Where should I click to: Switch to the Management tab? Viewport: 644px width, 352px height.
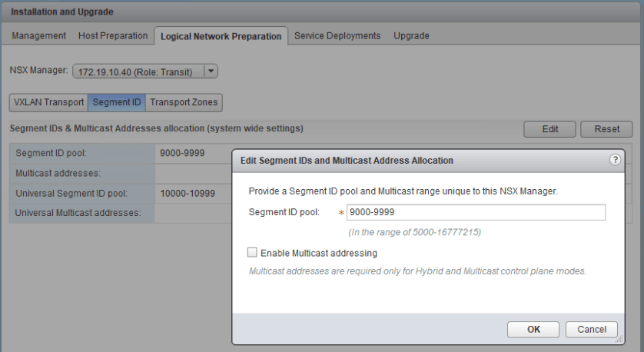pyautogui.click(x=38, y=36)
